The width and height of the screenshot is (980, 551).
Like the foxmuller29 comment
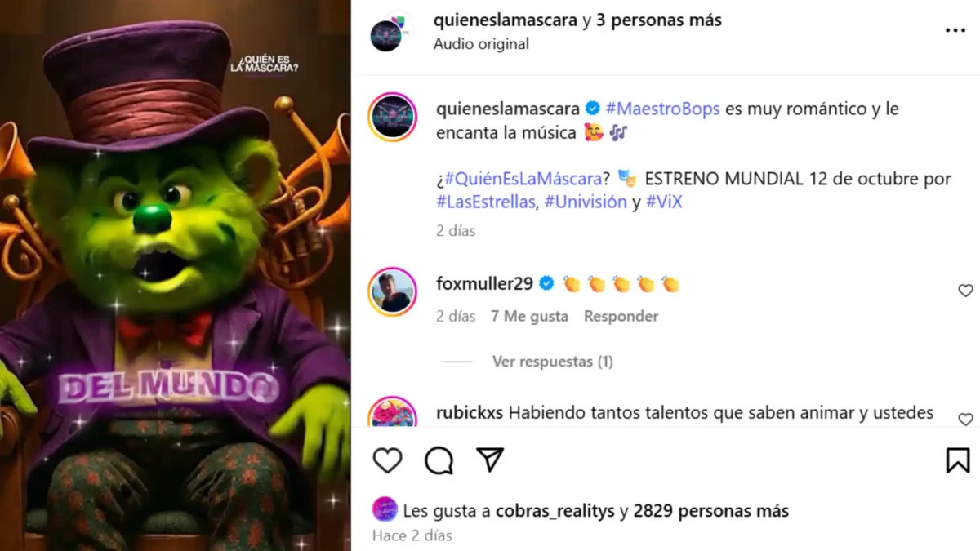tap(965, 291)
